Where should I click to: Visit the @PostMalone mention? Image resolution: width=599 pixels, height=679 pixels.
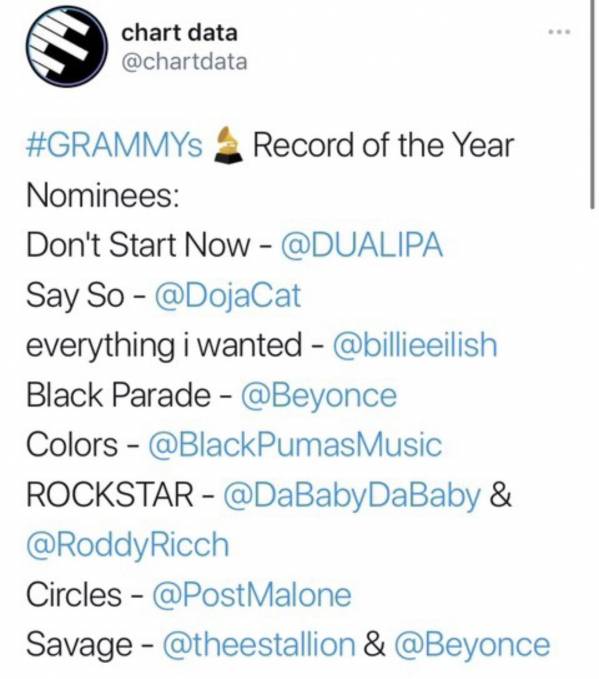251,595
